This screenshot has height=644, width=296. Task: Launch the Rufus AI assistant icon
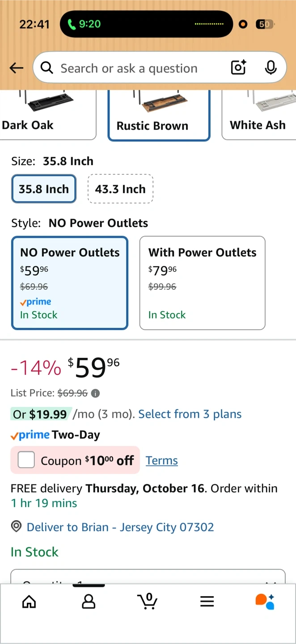pyautogui.click(x=265, y=602)
